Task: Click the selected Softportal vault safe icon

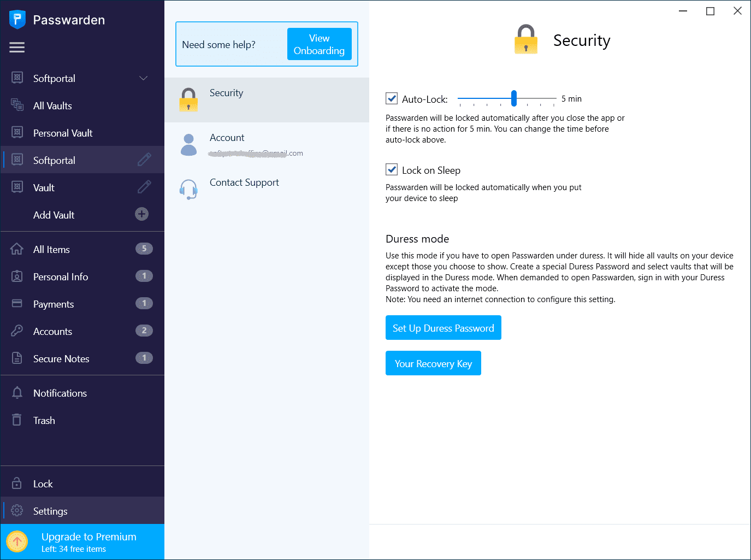Action: point(17,160)
